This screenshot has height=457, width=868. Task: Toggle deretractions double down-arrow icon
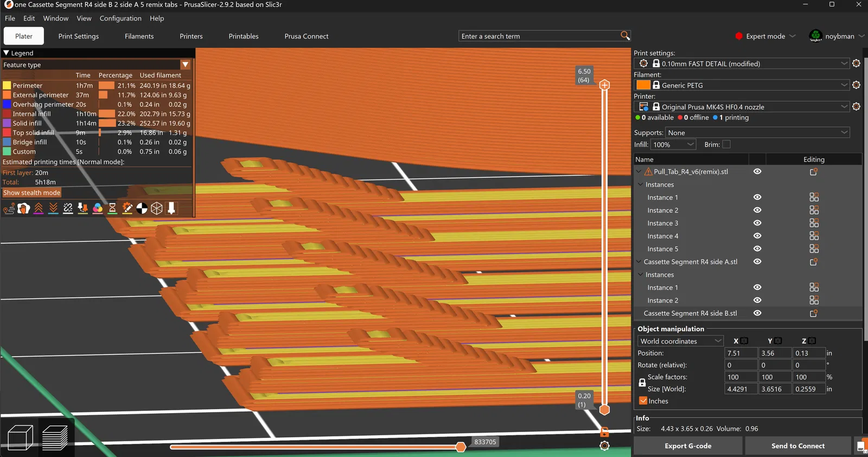pyautogui.click(x=53, y=208)
